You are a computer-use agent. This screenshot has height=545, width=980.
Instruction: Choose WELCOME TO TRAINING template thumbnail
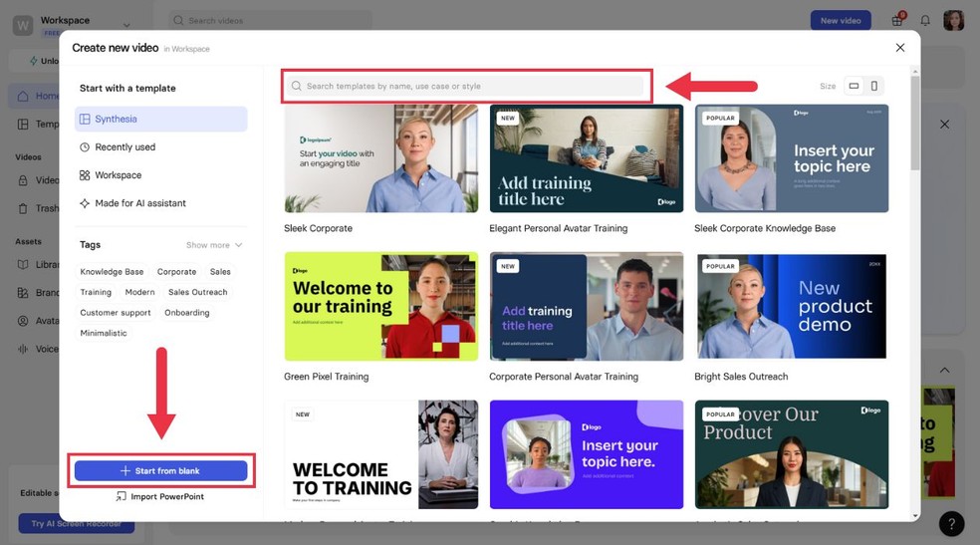[381, 454]
